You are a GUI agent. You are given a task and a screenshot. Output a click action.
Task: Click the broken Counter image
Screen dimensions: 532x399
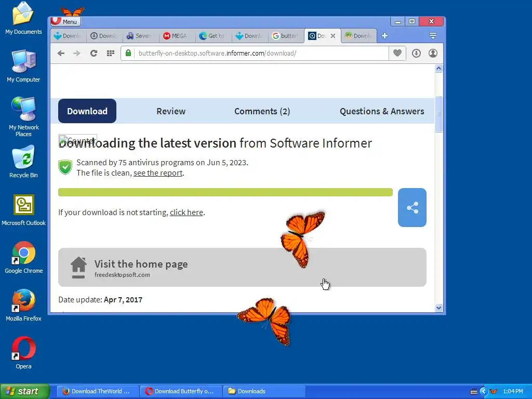(x=78, y=140)
